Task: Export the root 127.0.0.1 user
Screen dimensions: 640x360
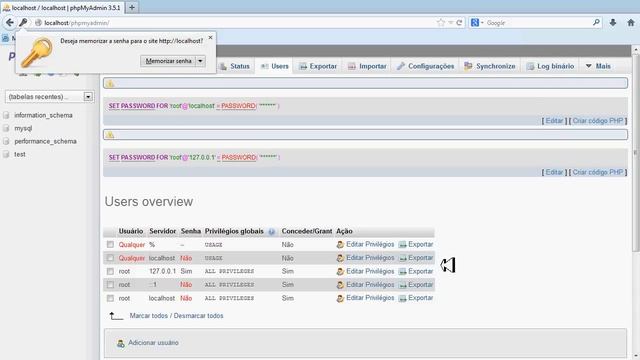Action: click(416, 271)
